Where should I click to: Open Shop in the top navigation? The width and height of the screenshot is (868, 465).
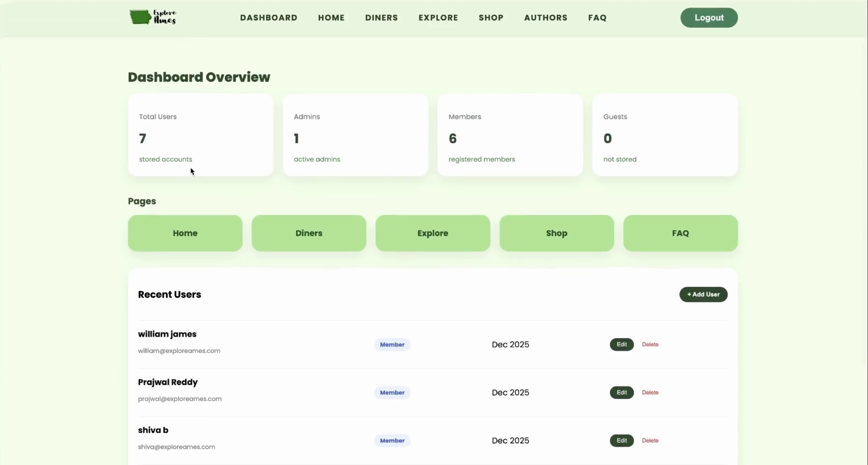tap(491, 18)
